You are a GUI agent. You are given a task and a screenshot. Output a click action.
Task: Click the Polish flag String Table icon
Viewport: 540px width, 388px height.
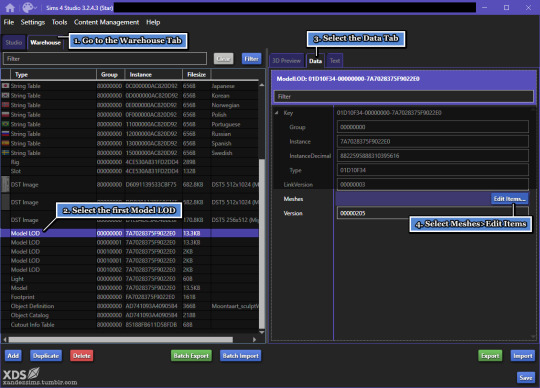[x=6, y=115]
